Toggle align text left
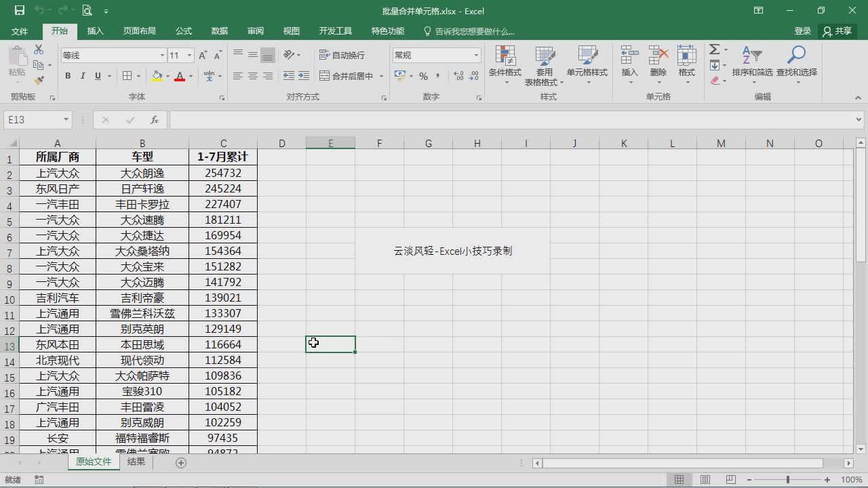This screenshot has height=488, width=868. point(238,76)
